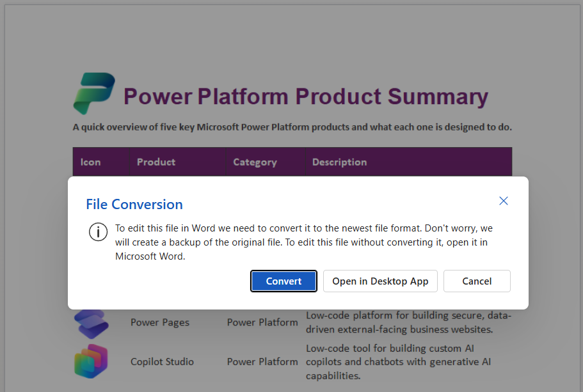Viewport: 583px width, 392px height.
Task: Click the Power Platform Product Summary heading
Action: point(305,97)
